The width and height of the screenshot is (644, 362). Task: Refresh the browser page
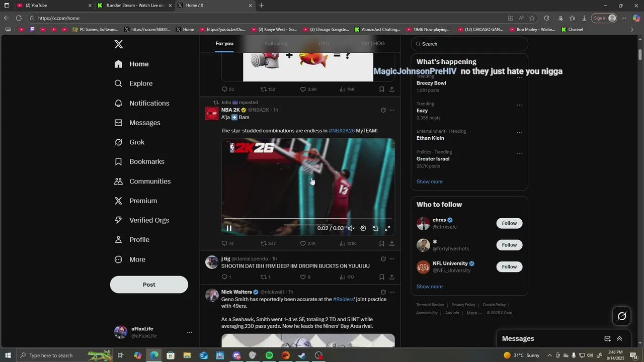pos(19,18)
